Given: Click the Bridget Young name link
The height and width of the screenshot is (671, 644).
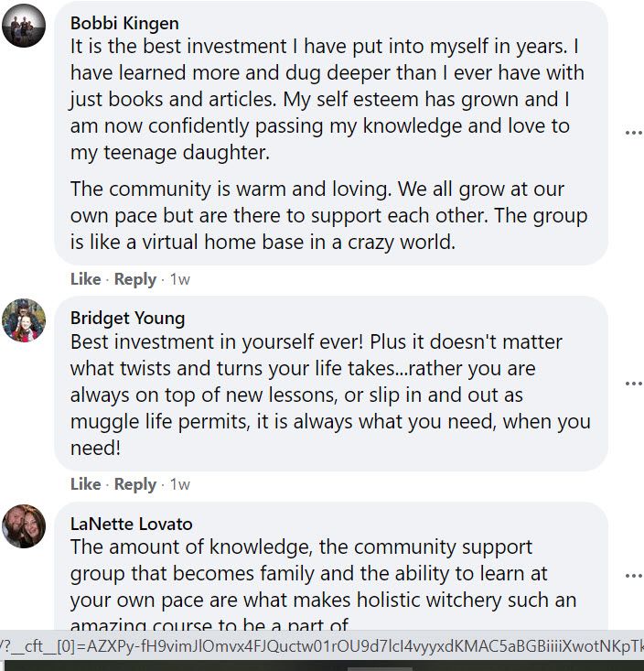Looking at the screenshot, I should 127,319.
